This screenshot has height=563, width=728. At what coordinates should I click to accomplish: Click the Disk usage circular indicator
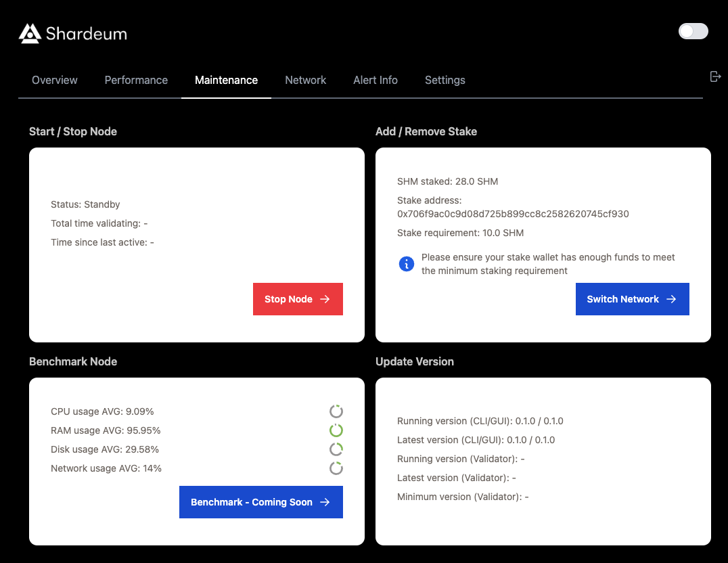pyautogui.click(x=336, y=449)
